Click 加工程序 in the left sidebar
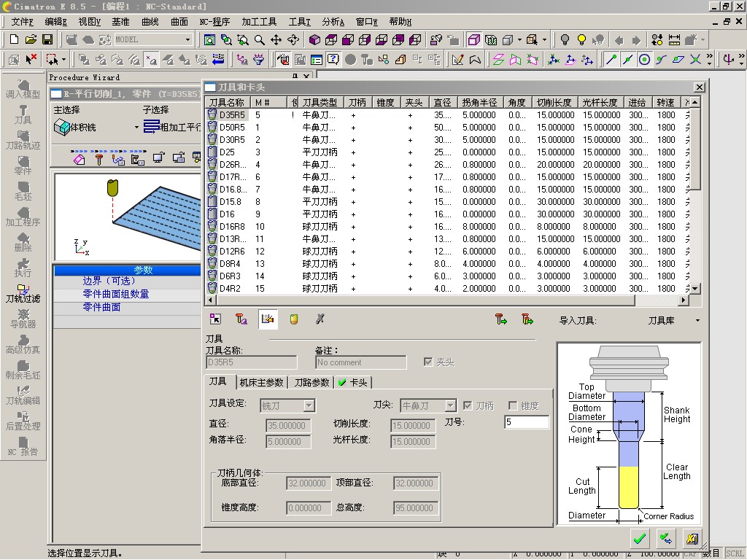This screenshot has height=560, width=747. 23,217
